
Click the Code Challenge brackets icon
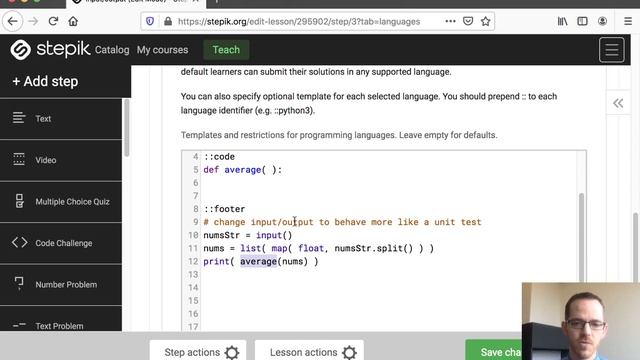point(19,242)
